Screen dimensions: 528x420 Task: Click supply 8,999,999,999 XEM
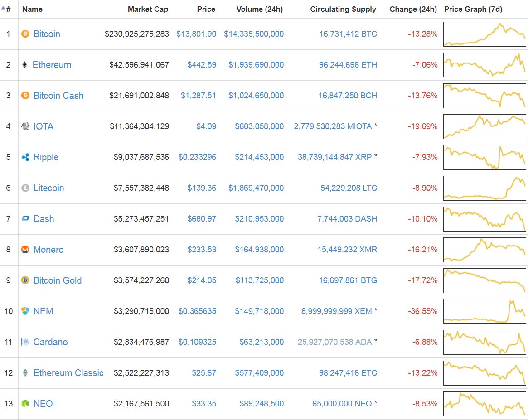pyautogui.click(x=336, y=311)
